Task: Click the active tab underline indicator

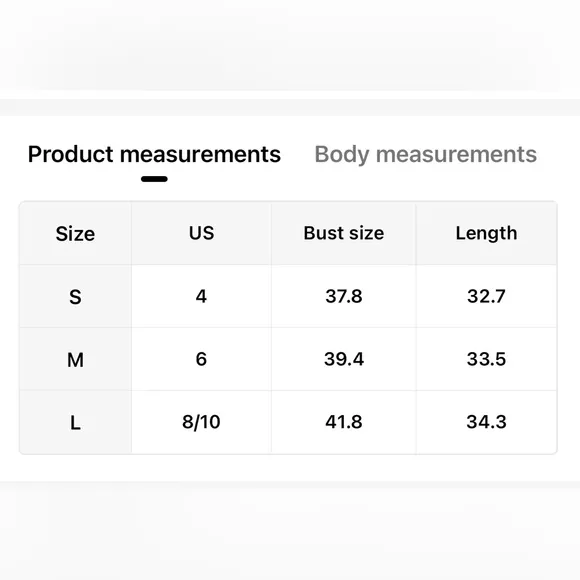Action: tap(154, 179)
